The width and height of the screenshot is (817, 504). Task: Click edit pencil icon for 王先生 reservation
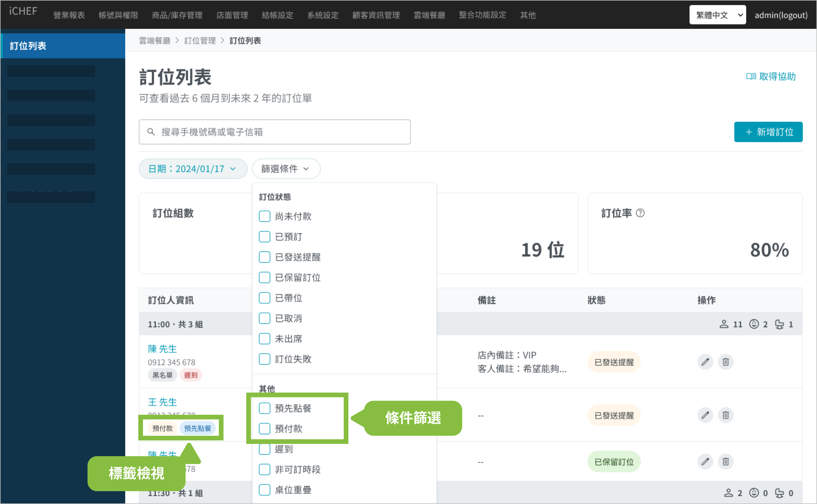(705, 415)
